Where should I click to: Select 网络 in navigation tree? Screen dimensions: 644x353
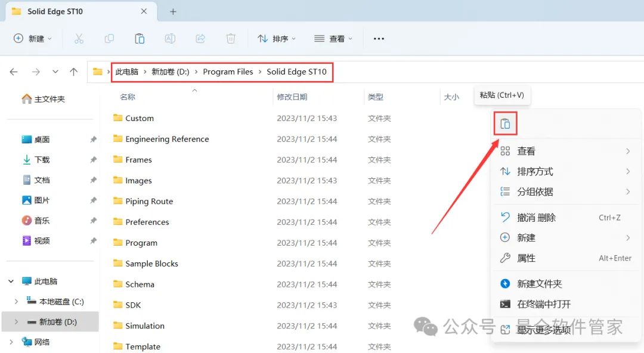(x=36, y=342)
